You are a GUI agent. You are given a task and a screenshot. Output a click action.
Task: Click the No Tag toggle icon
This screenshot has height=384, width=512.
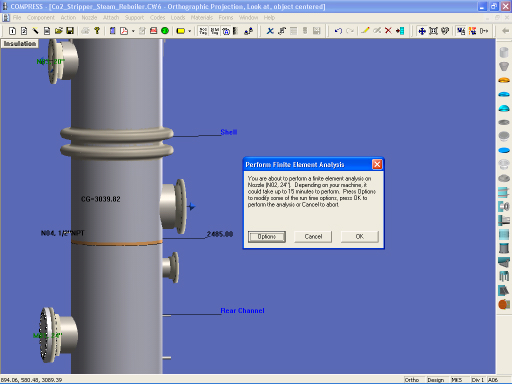203,31
